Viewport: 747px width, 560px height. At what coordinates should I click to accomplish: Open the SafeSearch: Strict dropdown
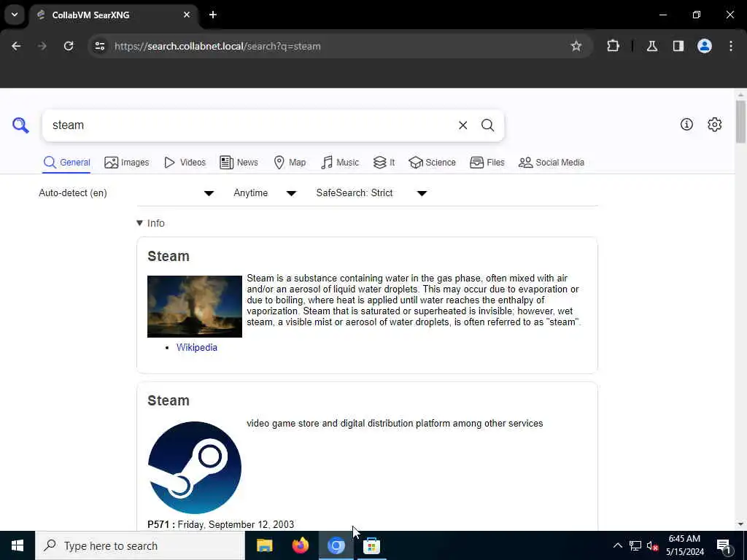tap(371, 192)
